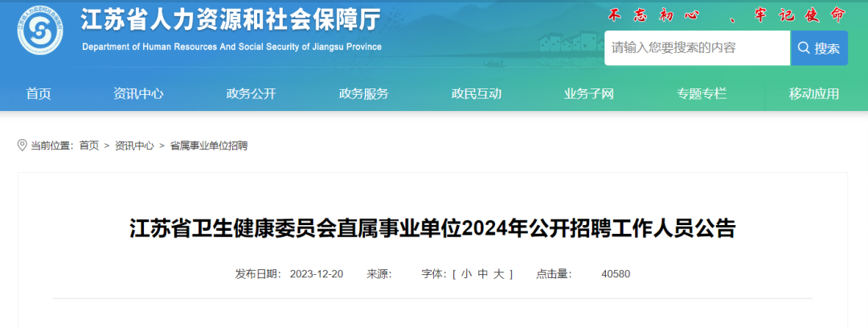Viewport: 868px width, 328px height.
Task: Click the location pin icon in breadcrumb
Action: coord(22,146)
